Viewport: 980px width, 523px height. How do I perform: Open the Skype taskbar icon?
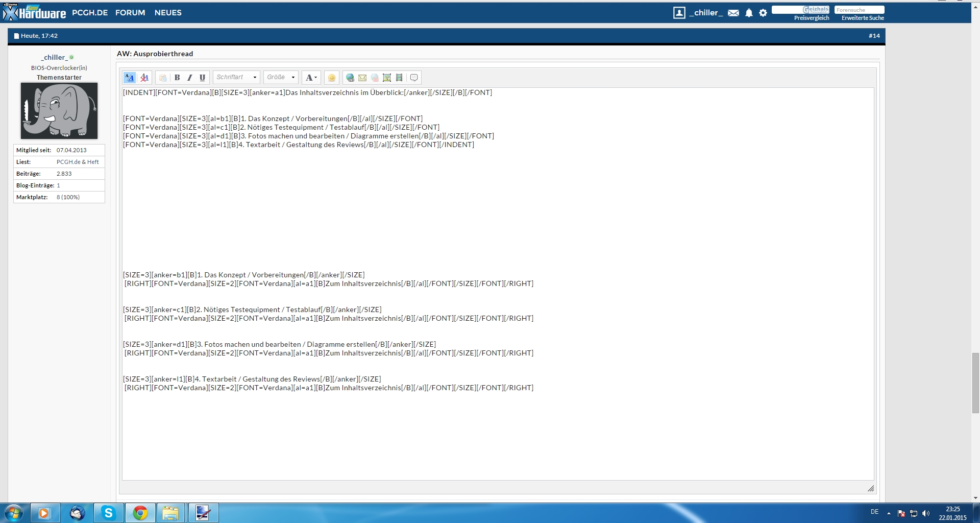click(x=108, y=513)
